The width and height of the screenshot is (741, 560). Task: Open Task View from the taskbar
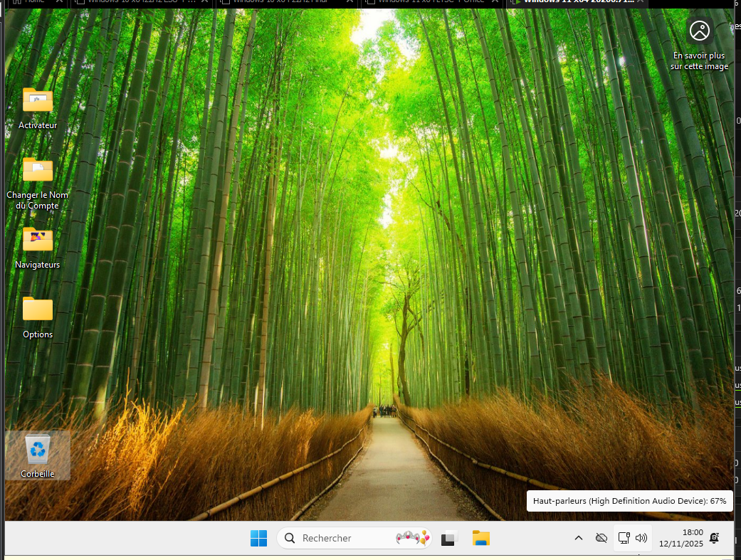point(449,538)
